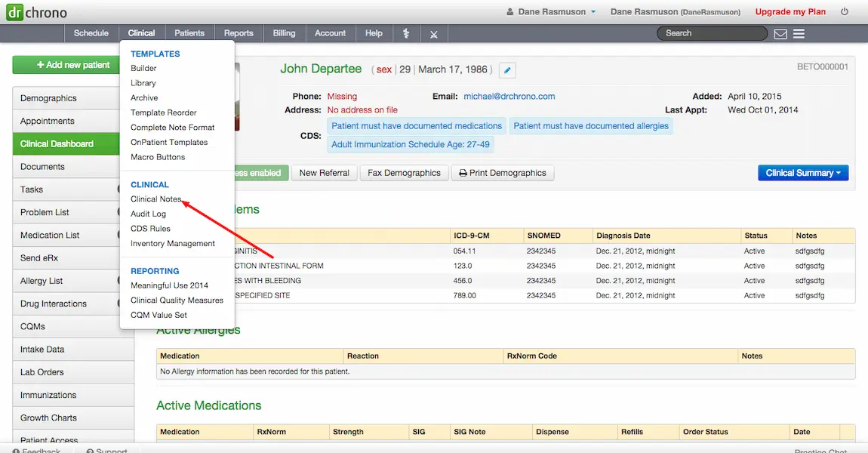
Task: Click the hamburger menu icon beside the envelope
Action: click(799, 33)
